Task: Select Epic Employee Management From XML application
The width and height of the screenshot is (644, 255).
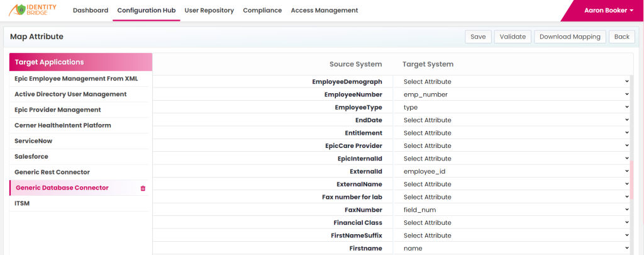Action: point(80,79)
